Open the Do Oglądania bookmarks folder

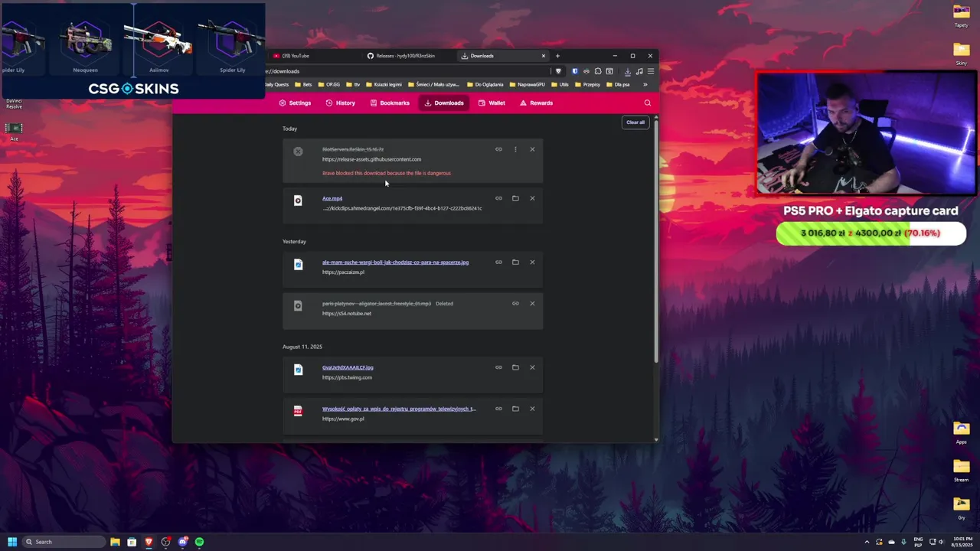tap(484, 85)
